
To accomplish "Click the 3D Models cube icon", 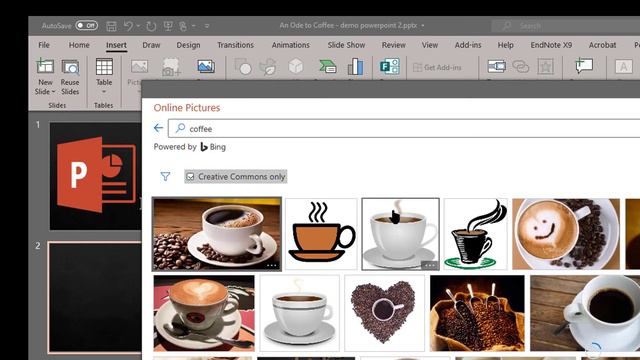I will click(x=296, y=66).
